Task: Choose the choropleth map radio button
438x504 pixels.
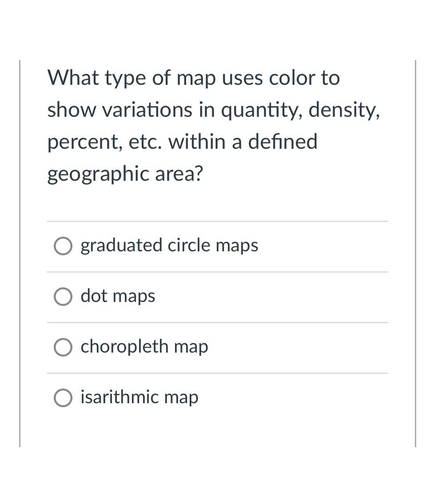Action: (x=63, y=347)
